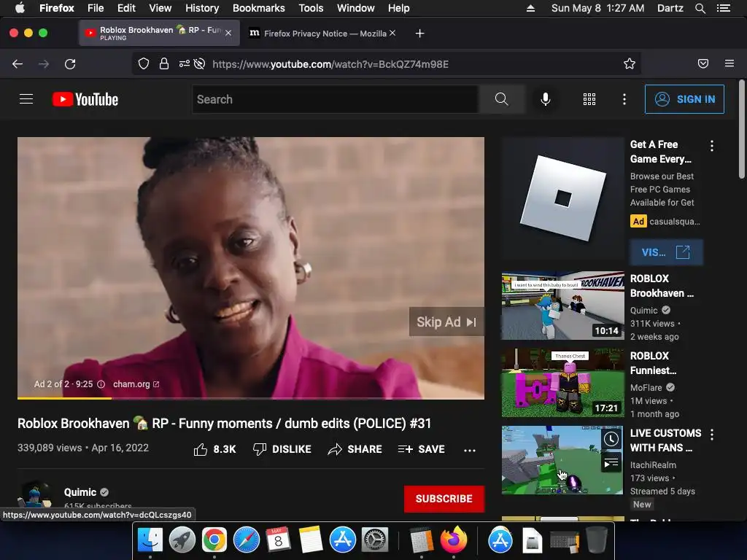Click the SIGN IN button
Image resolution: width=747 pixels, height=560 pixels.
pos(684,99)
